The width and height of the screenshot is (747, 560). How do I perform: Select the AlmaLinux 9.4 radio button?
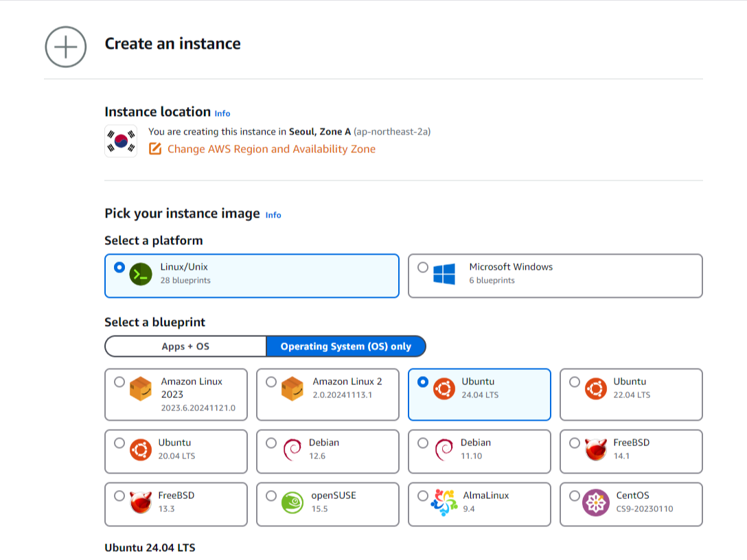pyautogui.click(x=422, y=495)
